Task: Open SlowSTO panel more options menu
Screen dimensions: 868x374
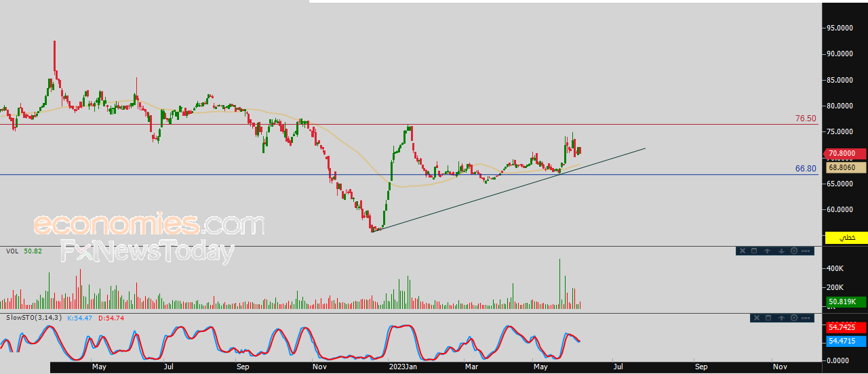Action: [806, 318]
